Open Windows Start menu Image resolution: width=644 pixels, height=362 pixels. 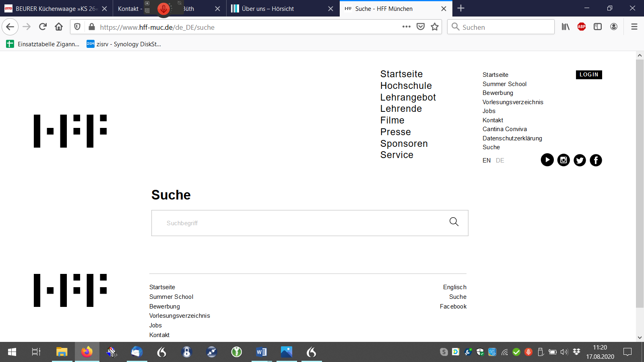(12, 352)
